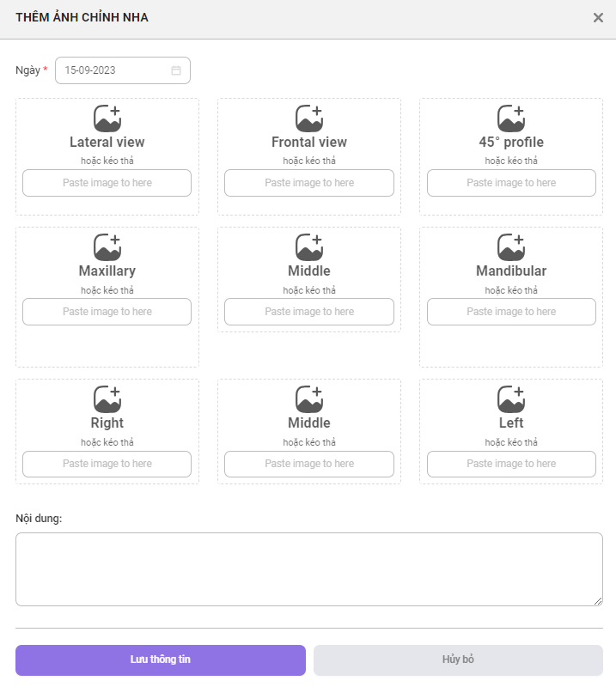Image resolution: width=616 pixels, height=693 pixels.
Task: Click the Maxillary add-image icon
Action: [107, 247]
